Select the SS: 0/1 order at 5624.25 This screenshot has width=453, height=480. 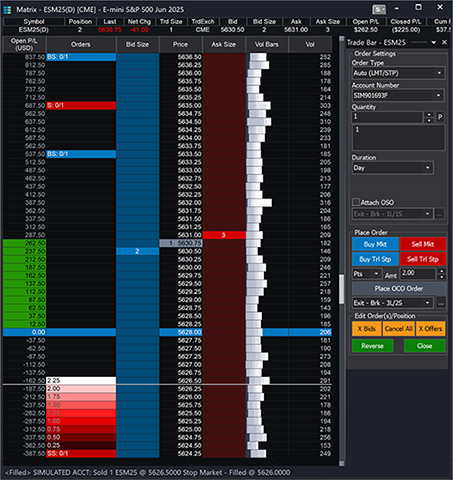[81, 454]
